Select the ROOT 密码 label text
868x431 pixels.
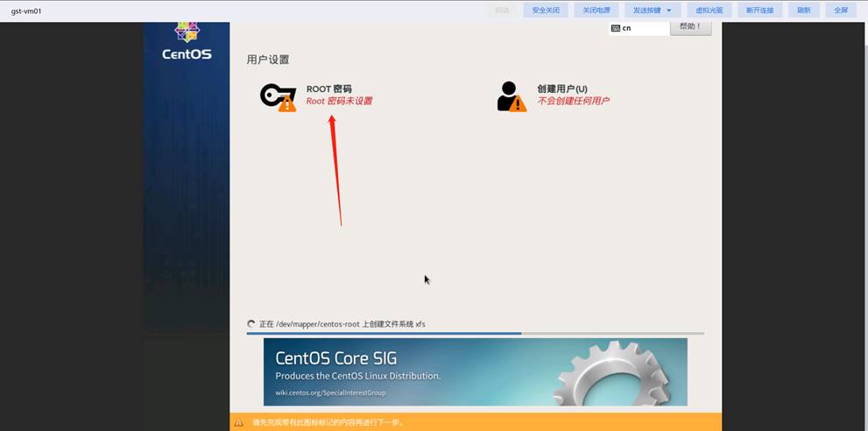click(328, 89)
